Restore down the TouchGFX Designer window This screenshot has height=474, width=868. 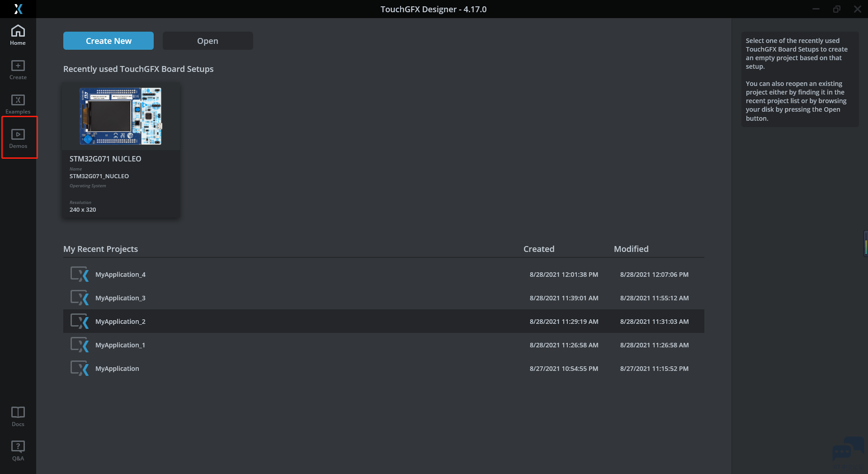(x=837, y=9)
